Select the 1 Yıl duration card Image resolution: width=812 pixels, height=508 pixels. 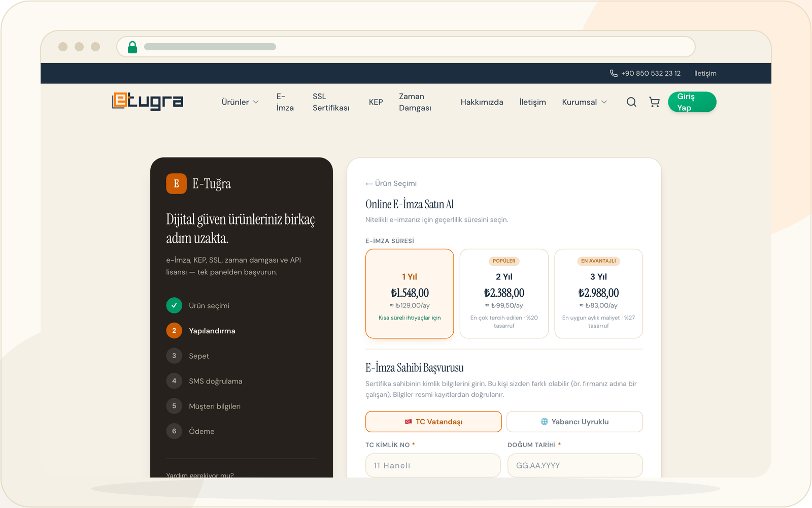click(x=410, y=294)
